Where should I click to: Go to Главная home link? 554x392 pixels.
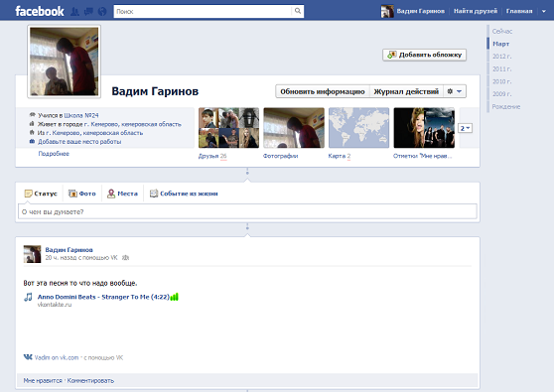tap(519, 11)
